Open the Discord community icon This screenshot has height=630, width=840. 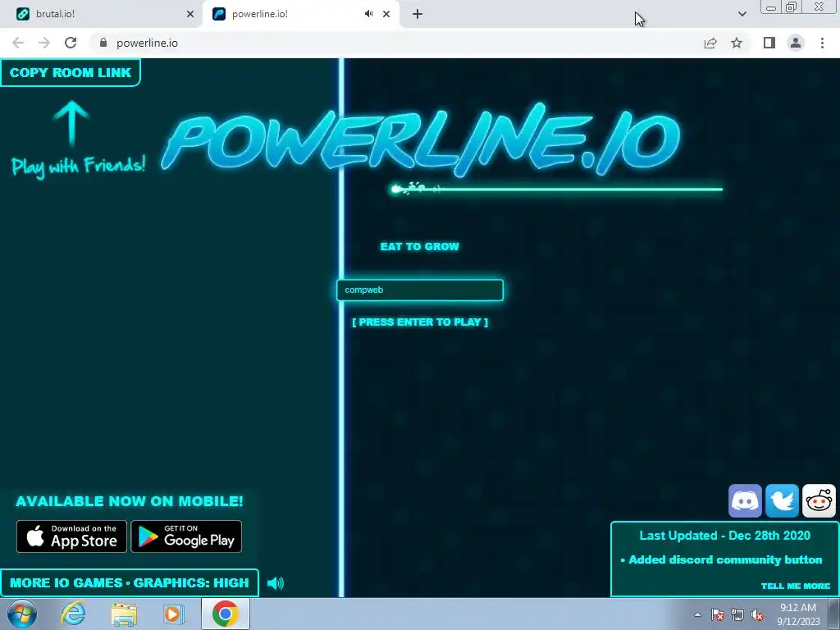(x=745, y=501)
